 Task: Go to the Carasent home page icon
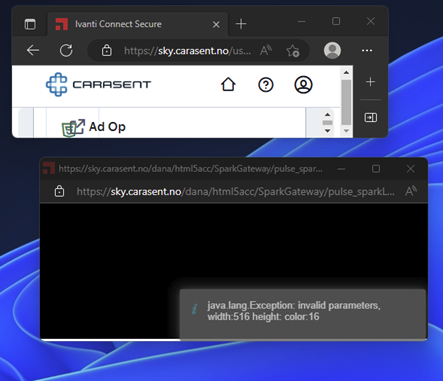pos(228,84)
